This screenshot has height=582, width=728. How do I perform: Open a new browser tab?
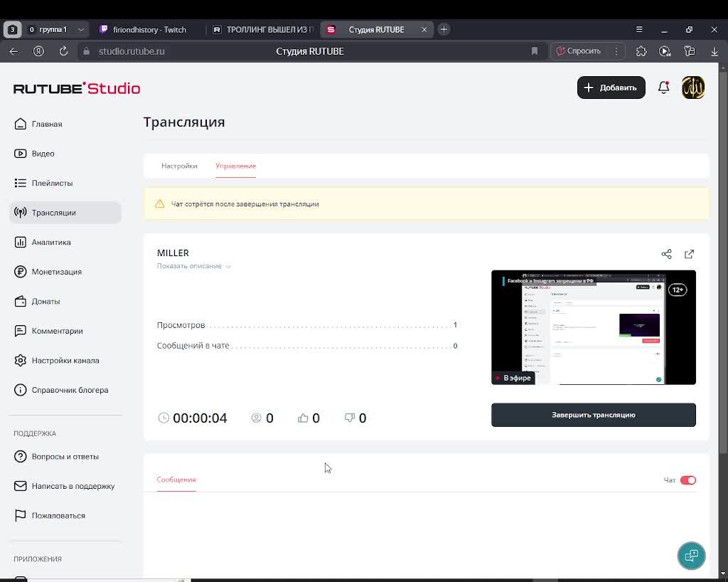click(x=444, y=29)
